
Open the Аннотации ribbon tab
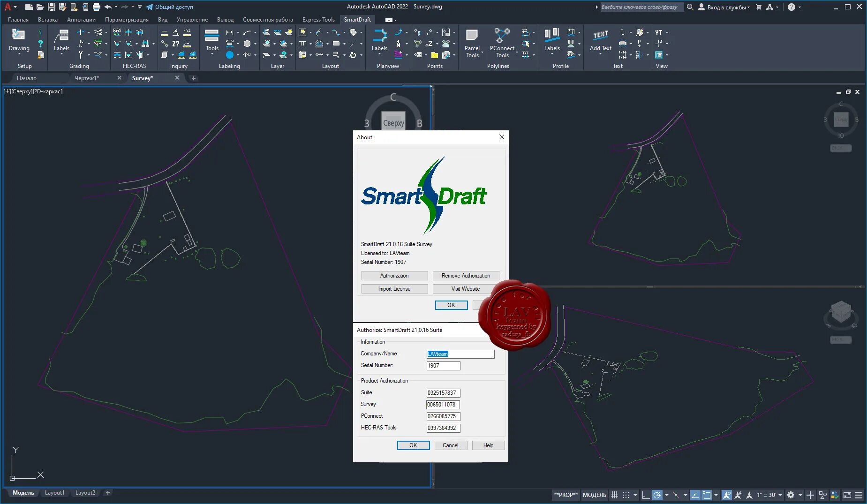[81, 20]
